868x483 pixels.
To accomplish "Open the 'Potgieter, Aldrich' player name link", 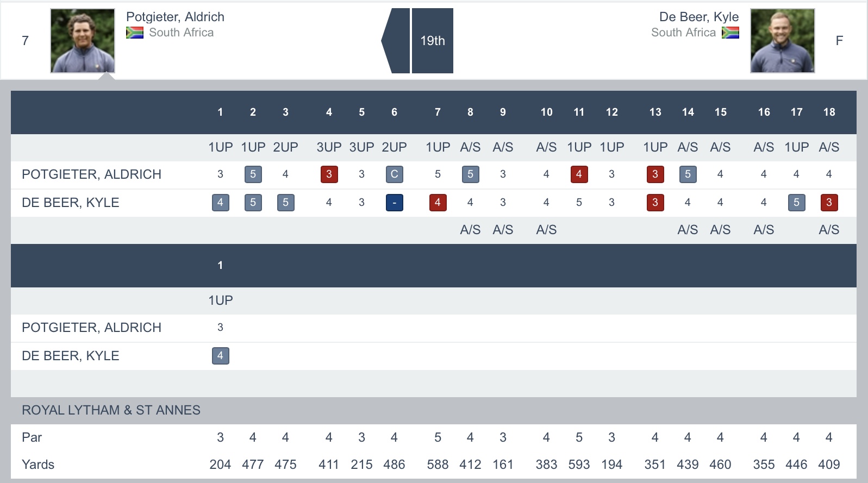I will (x=175, y=17).
